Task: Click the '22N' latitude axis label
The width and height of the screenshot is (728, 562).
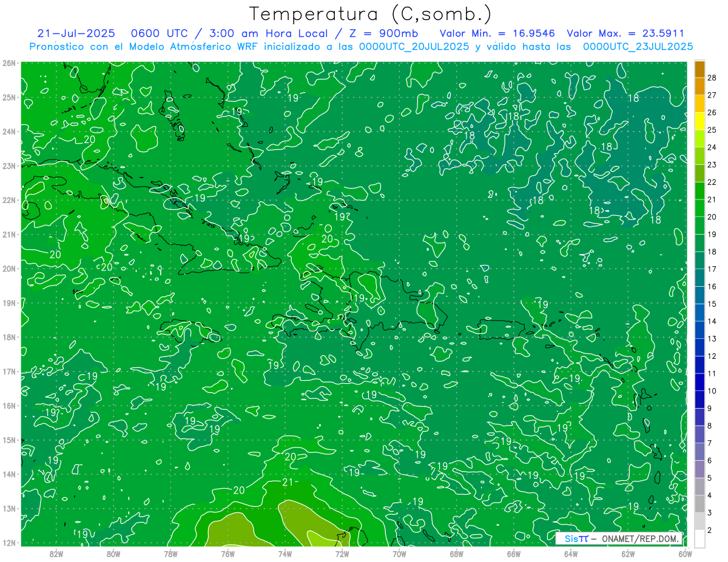Action: 8,200
